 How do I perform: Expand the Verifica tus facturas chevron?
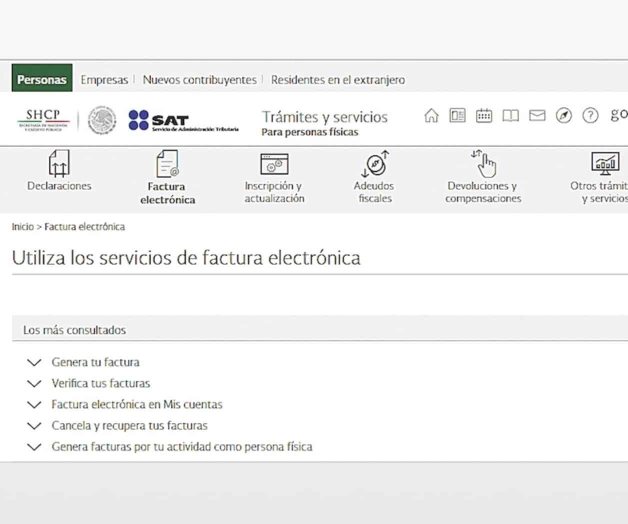(x=34, y=383)
